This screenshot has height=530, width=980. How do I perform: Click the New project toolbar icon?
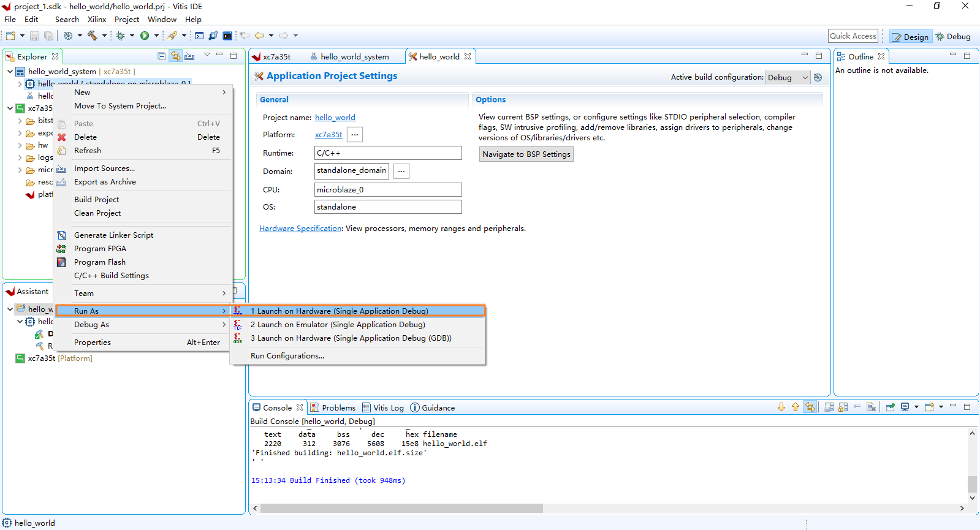pyautogui.click(x=10, y=36)
